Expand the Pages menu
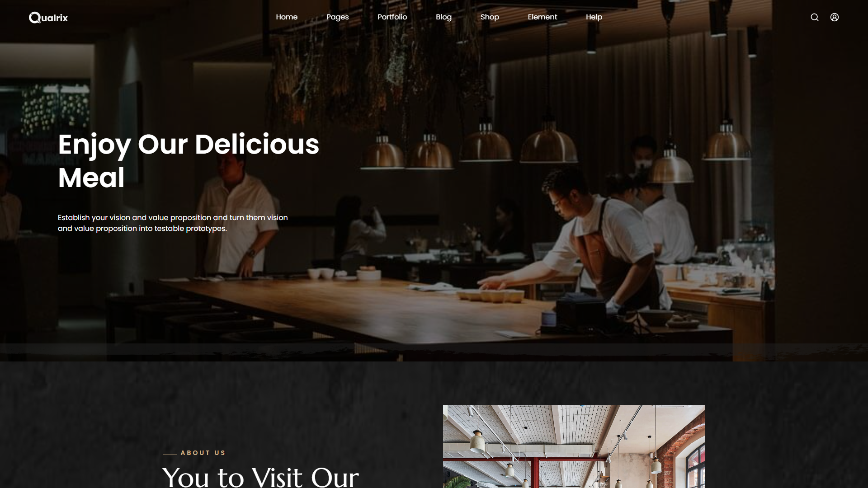Image resolution: width=868 pixels, height=488 pixels. 337,17
